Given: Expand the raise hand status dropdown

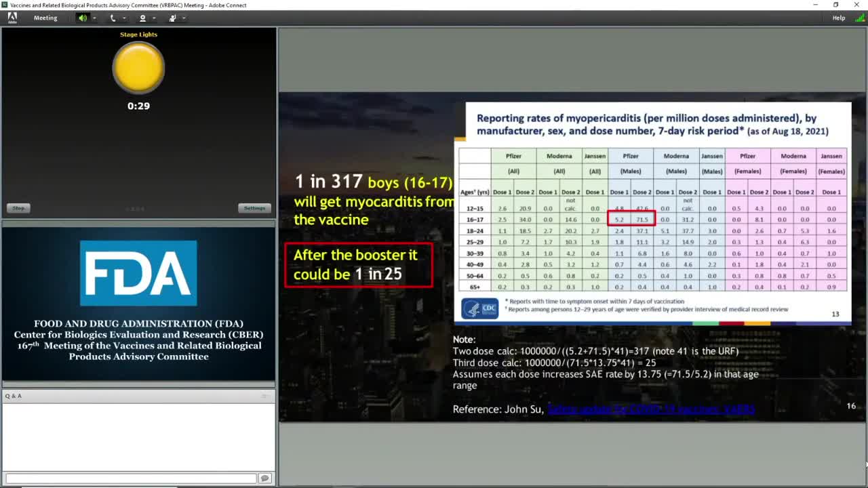Looking at the screenshot, I should click(x=184, y=18).
